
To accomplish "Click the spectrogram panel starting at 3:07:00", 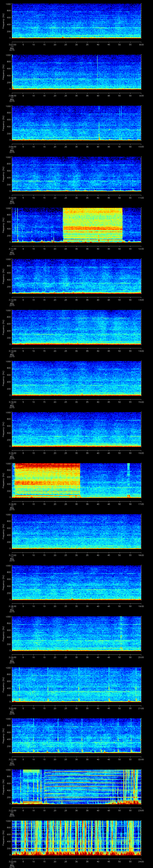I will 77,21.
